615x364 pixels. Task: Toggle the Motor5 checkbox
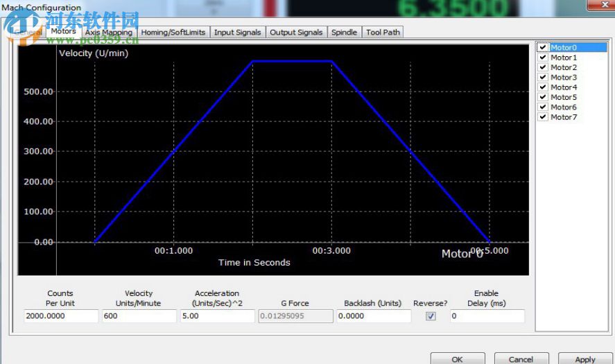pyautogui.click(x=543, y=97)
